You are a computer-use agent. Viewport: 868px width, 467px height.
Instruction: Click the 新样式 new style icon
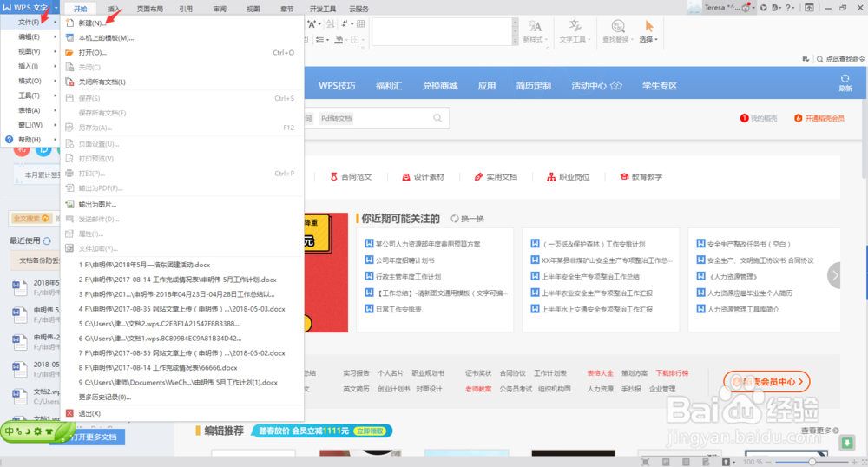click(536, 26)
